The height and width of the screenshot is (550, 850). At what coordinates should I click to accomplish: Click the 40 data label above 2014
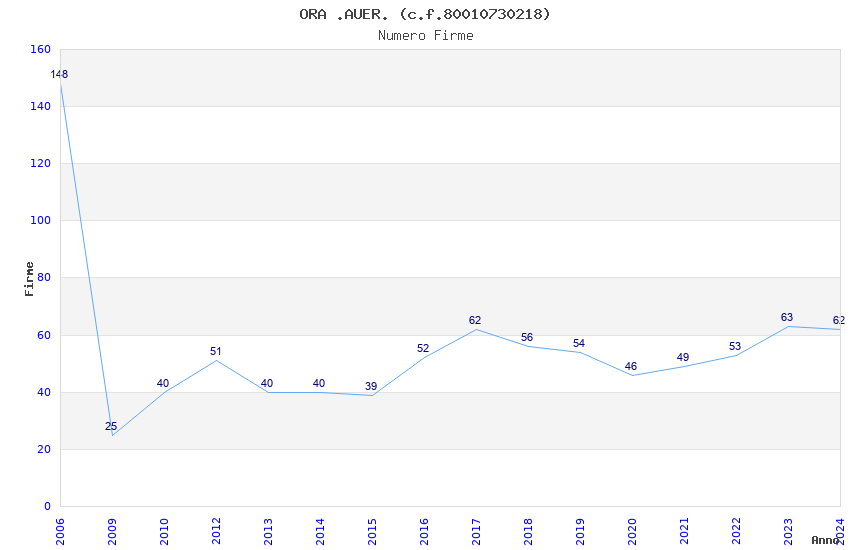point(319,383)
